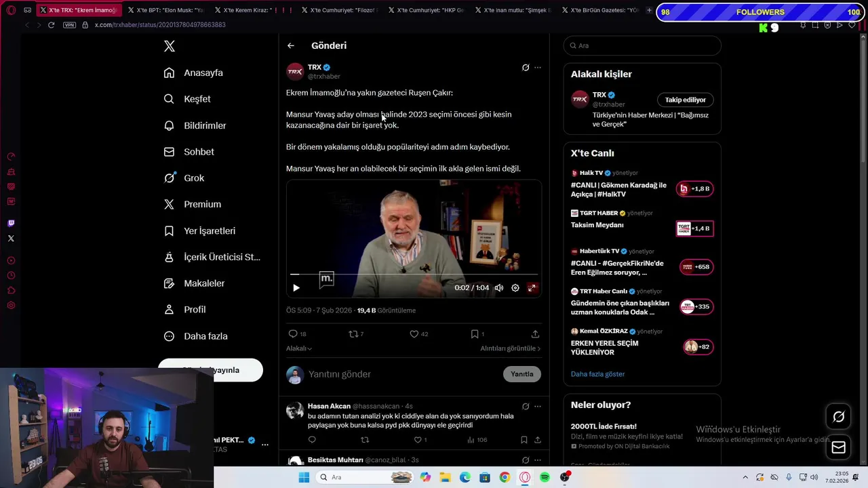
Task: Open Twitch in Opera sidebar
Action: coord(11,223)
